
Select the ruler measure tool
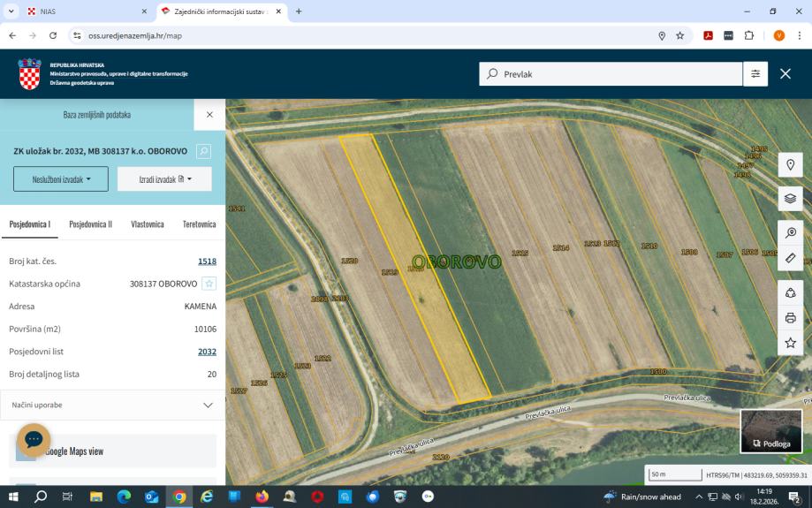click(x=790, y=257)
